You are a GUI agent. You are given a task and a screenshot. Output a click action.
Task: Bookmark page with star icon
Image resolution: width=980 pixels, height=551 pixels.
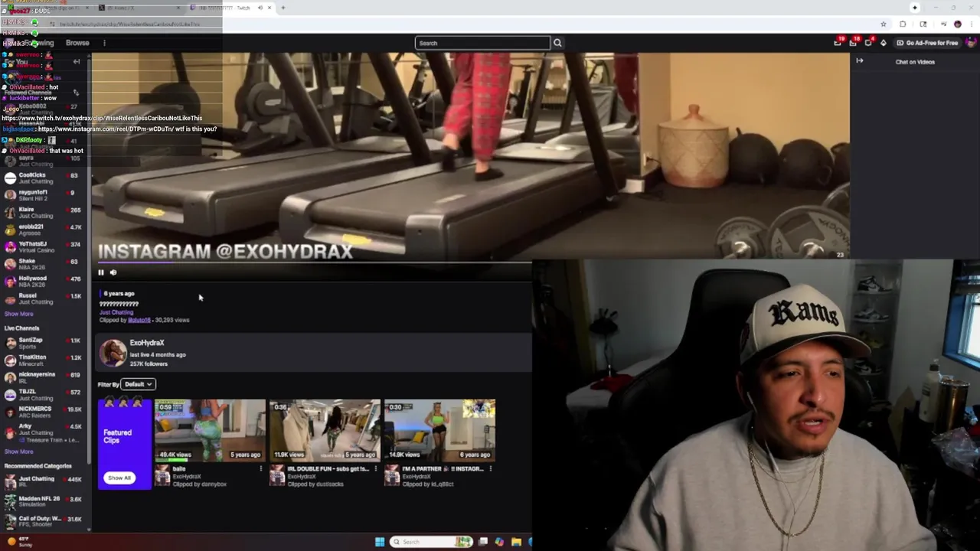[883, 24]
